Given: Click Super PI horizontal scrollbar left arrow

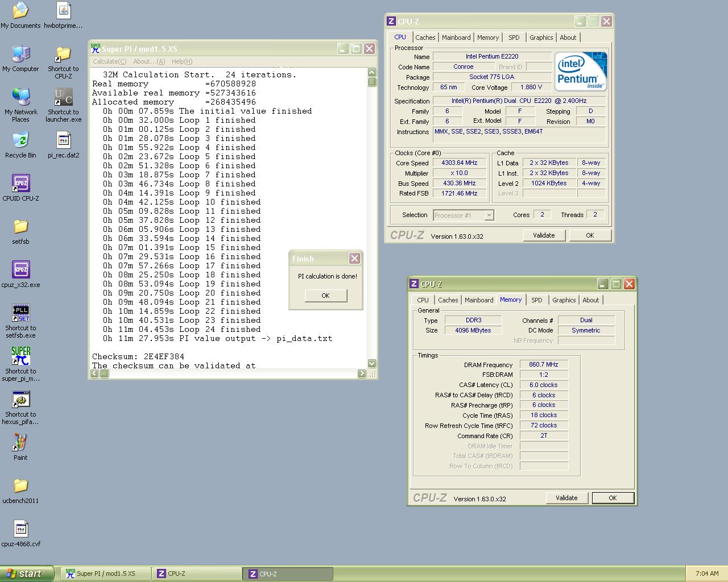Looking at the screenshot, I should click(x=96, y=373).
